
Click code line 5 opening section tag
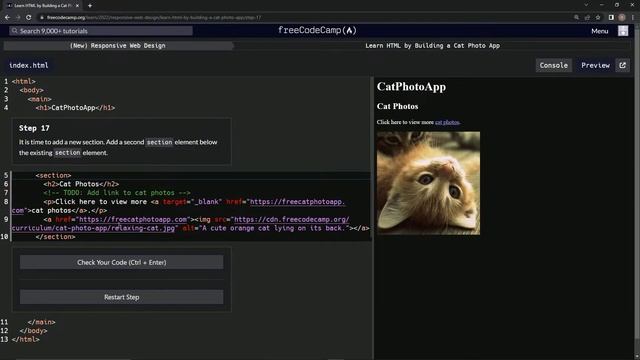click(53, 176)
